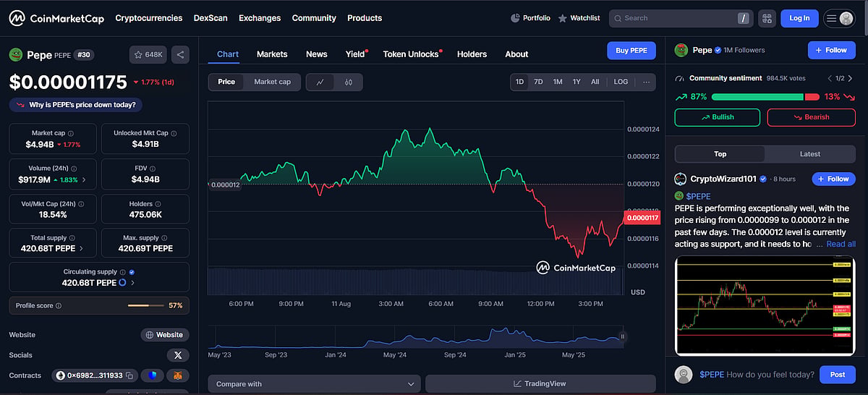Click the Profile score info icon
This screenshot has height=395, width=868.
59,305
